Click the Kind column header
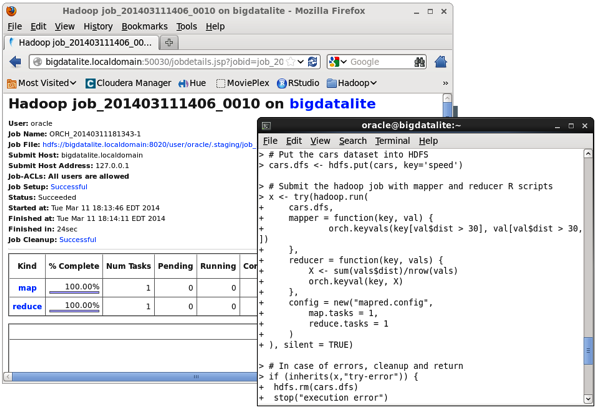600x412 pixels. [27, 266]
